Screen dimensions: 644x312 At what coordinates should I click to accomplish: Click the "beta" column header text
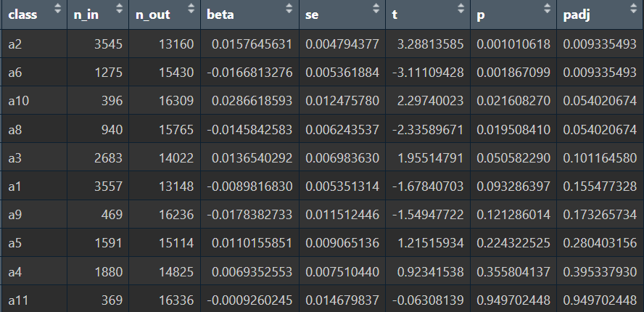pos(220,15)
